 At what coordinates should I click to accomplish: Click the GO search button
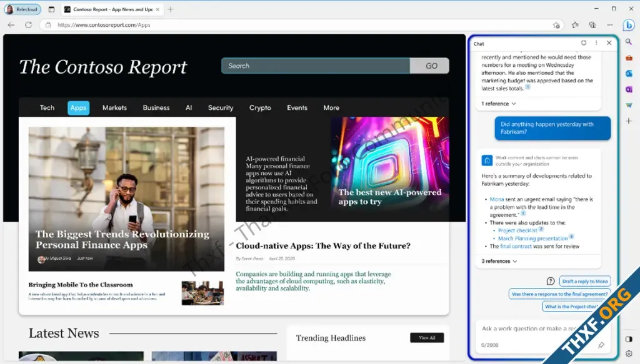(430, 66)
